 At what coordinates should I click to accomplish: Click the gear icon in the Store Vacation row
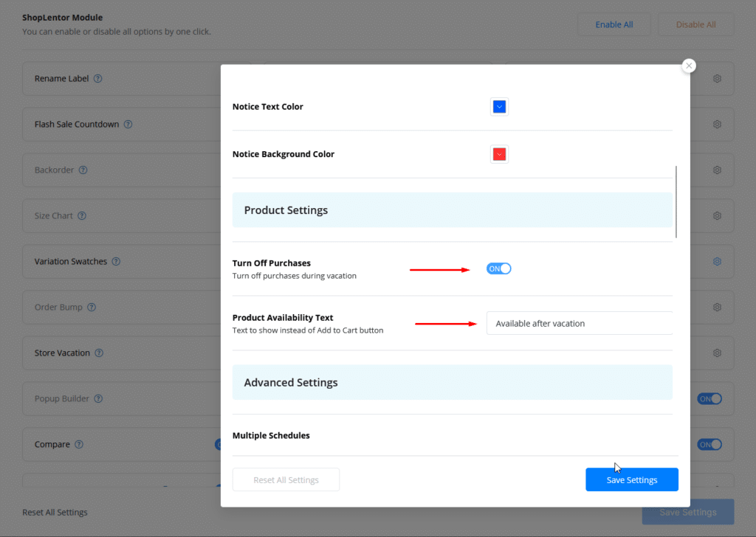click(x=717, y=353)
